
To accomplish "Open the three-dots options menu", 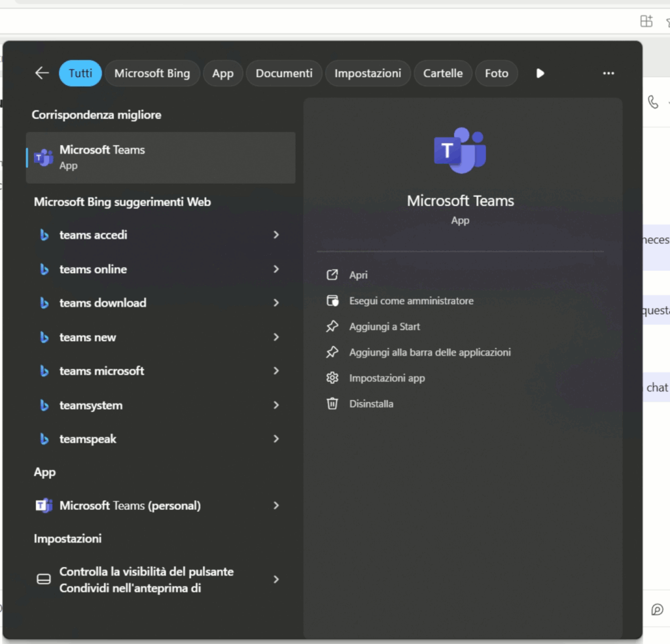I will [x=608, y=73].
